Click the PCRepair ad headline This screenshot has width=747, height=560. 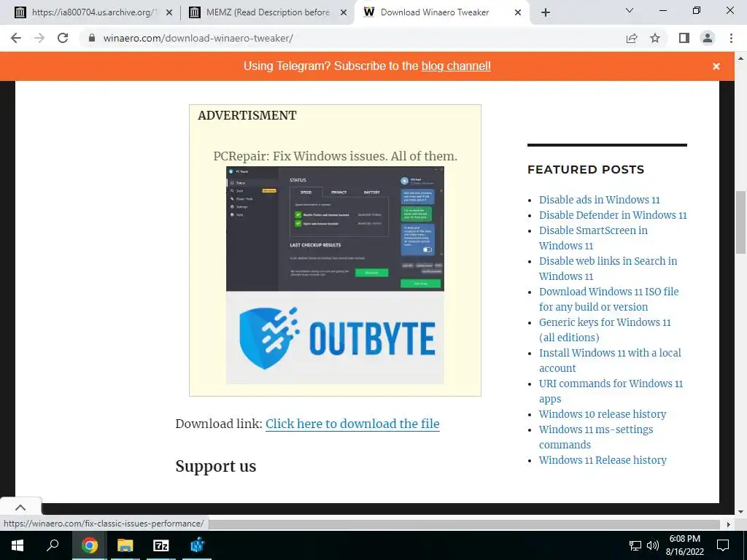(335, 156)
